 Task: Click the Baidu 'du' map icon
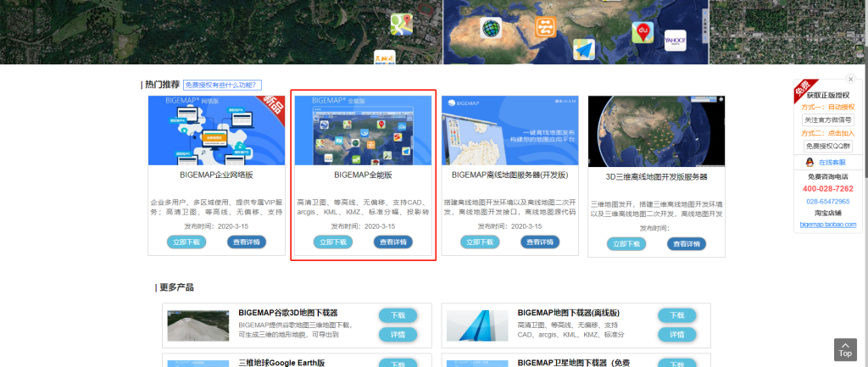click(x=643, y=32)
